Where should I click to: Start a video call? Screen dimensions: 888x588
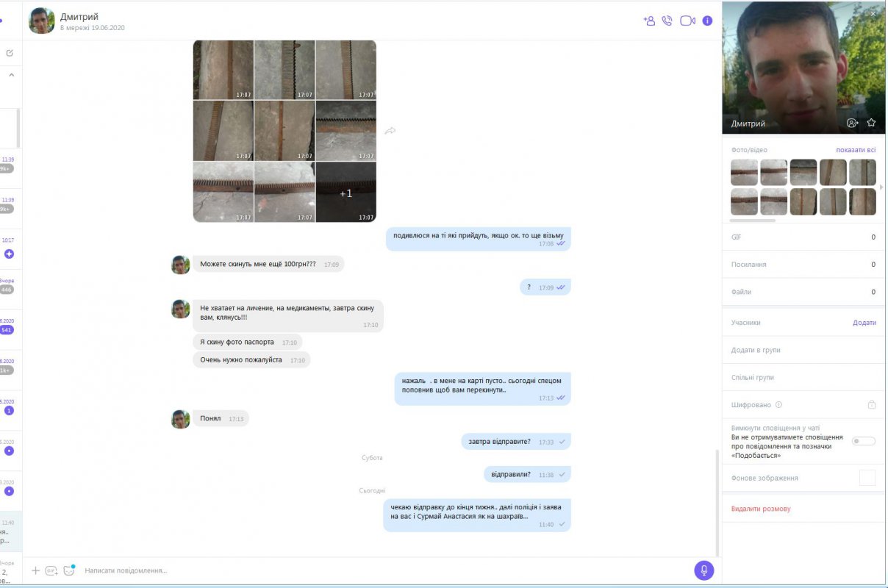coord(687,21)
